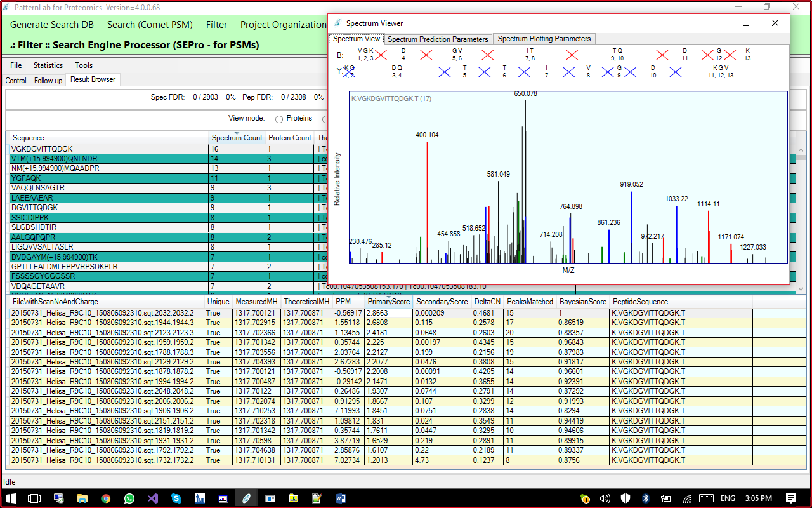
Task: Open the Bluetooth tray icon
Action: (x=645, y=498)
